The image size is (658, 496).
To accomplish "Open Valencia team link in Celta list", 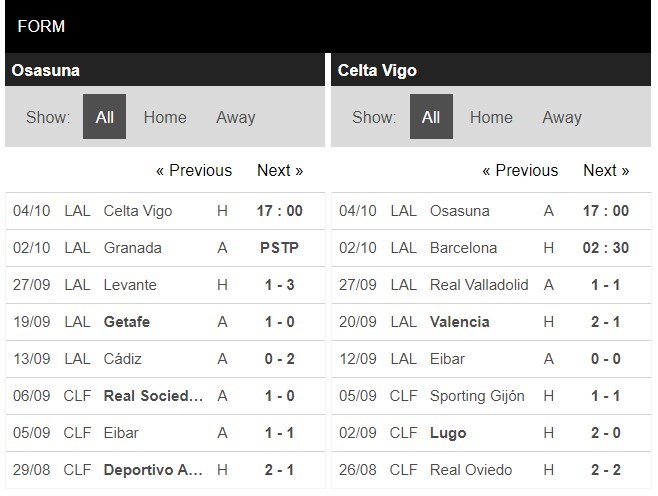I will [x=460, y=322].
